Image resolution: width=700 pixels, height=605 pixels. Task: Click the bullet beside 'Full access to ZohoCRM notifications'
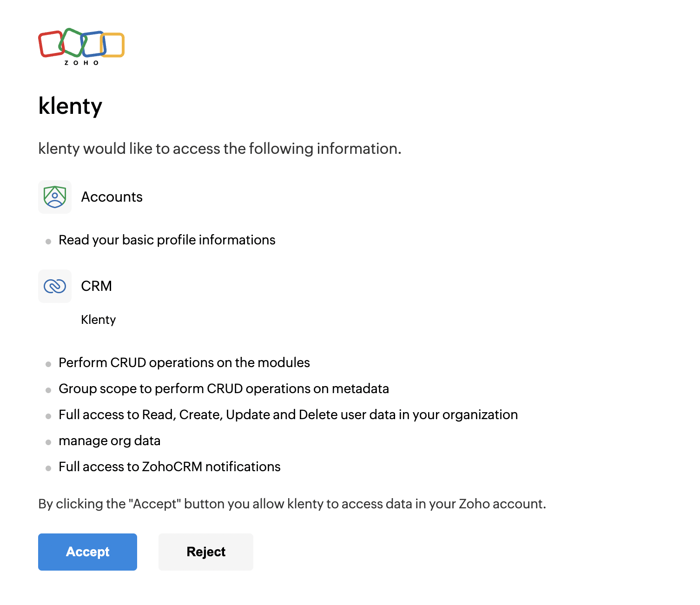[48, 468]
